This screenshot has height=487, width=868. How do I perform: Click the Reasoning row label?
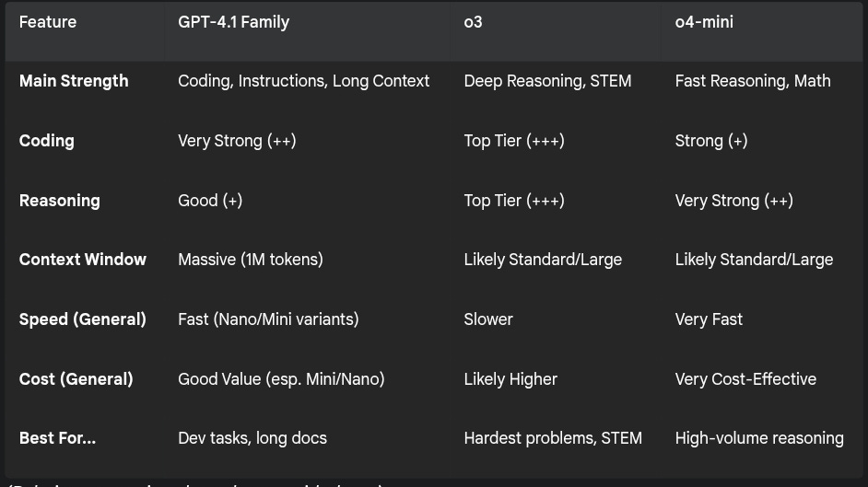pos(60,200)
